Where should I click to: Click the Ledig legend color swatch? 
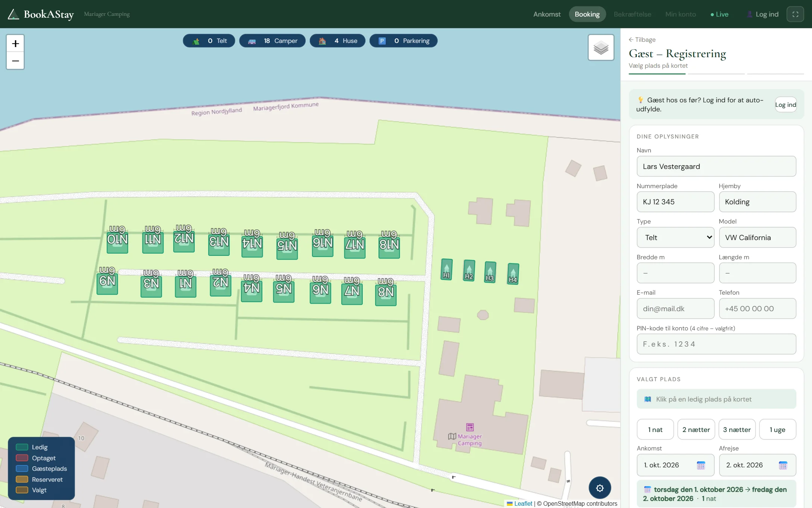[x=22, y=447]
